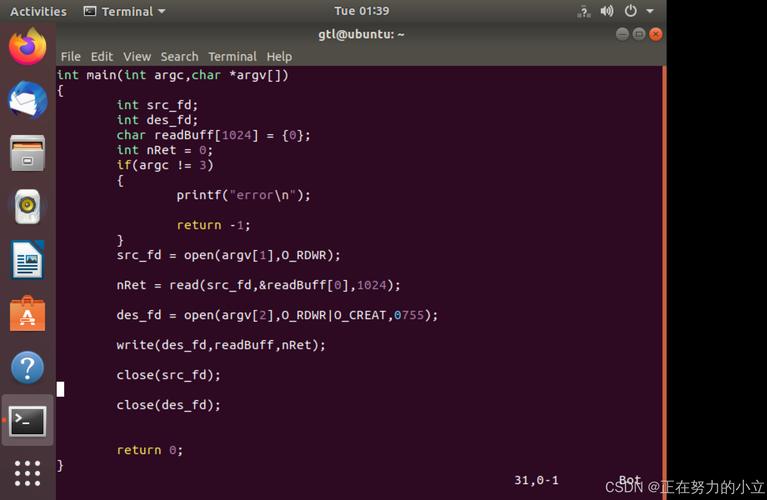
Task: Click the 'nRet = read(src_fd...' line
Action: (258, 285)
